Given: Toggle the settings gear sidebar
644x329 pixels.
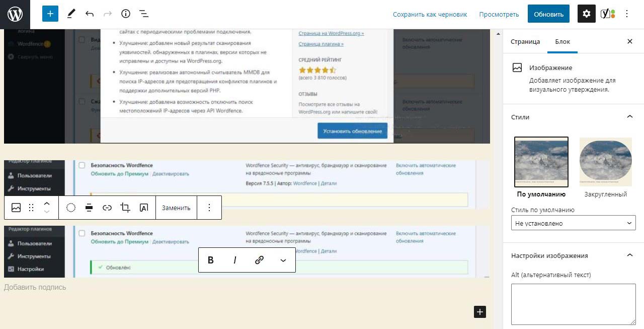Looking at the screenshot, I should 586,14.
